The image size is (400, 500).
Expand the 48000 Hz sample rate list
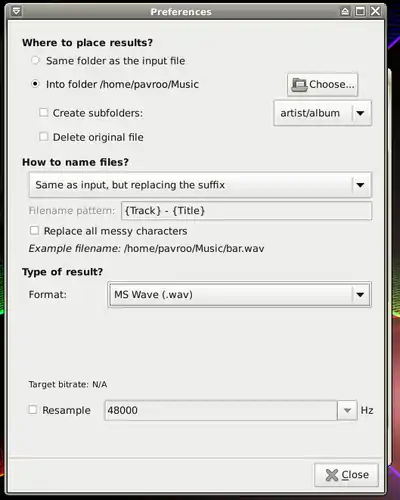(x=347, y=410)
